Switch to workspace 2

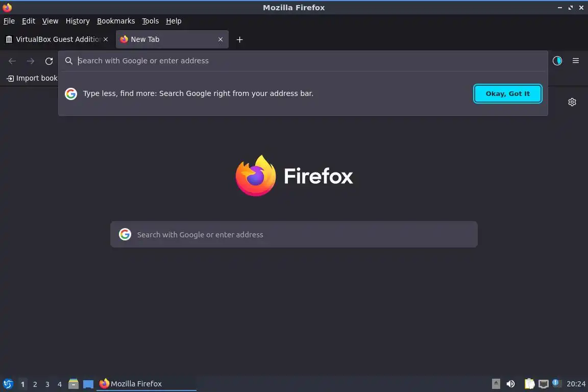[x=35, y=384]
